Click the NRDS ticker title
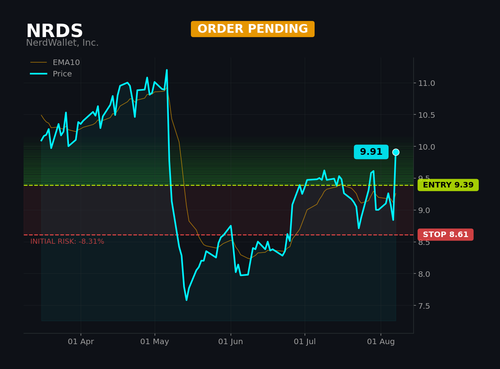 pos(54,31)
